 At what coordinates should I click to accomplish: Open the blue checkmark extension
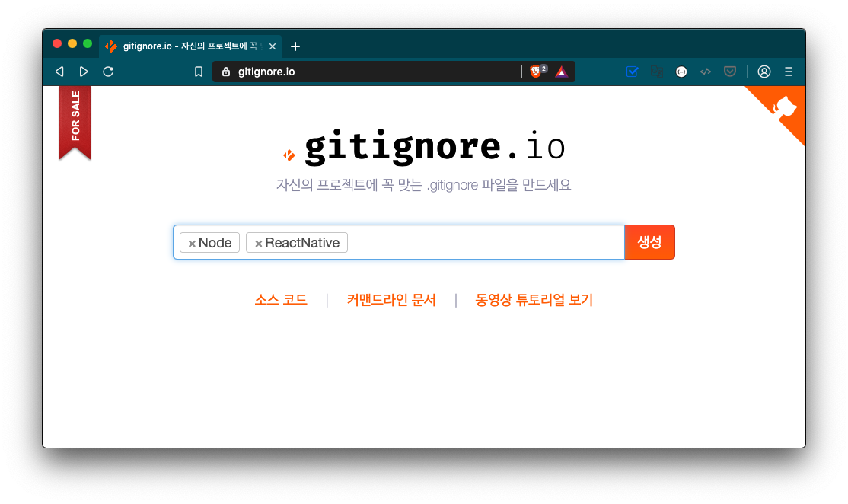pos(632,72)
